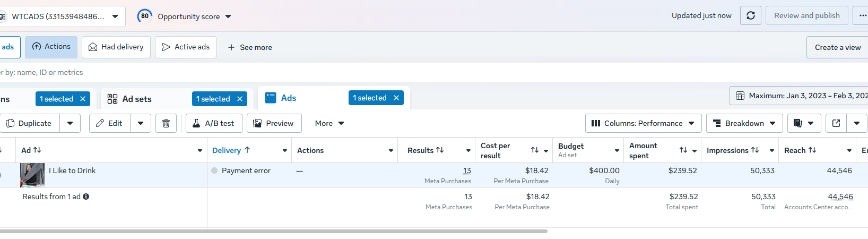
Task: Click the refresh data icon
Action: click(751, 15)
